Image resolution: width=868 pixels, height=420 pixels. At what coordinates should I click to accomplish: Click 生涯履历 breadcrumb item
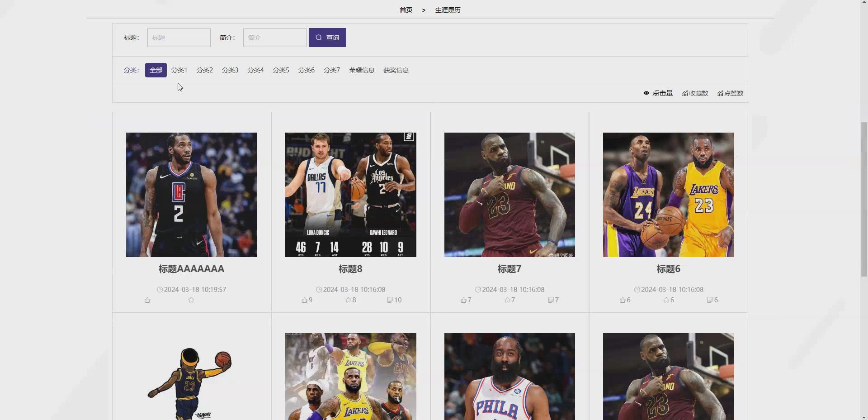[x=448, y=10]
